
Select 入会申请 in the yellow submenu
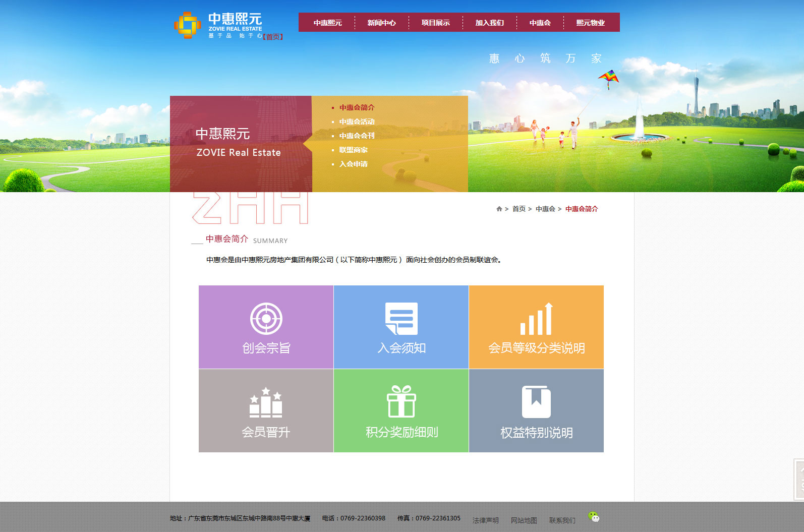point(354,164)
